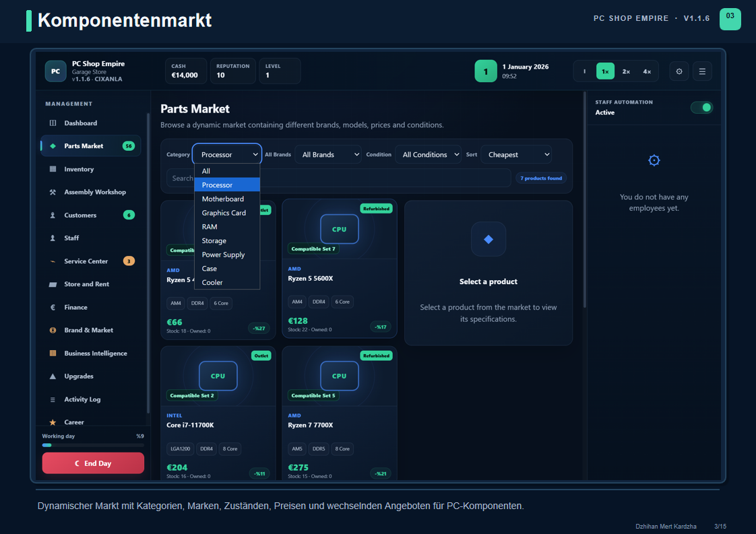756x534 pixels.
Task: Click the Assembly Workshop tools icon
Action: [x=53, y=192]
